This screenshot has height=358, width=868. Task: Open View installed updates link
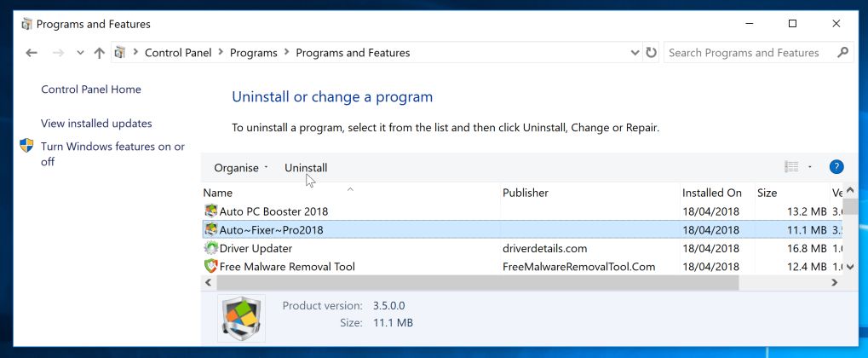pos(96,124)
